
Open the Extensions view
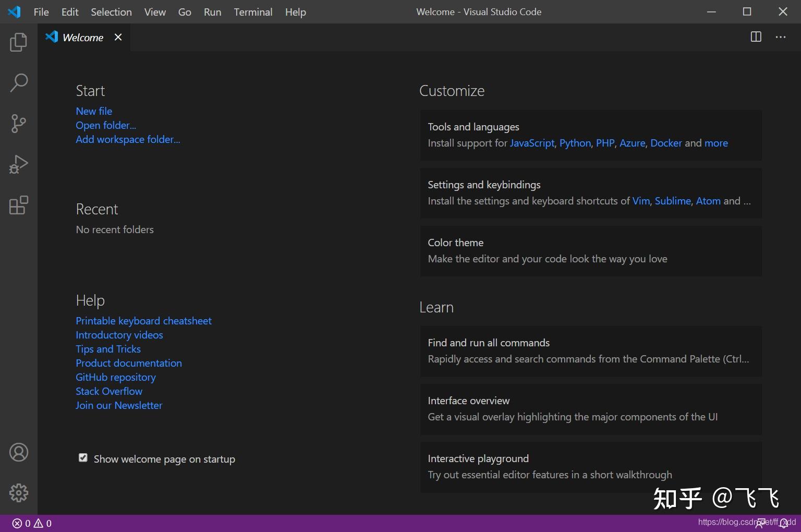[19, 205]
